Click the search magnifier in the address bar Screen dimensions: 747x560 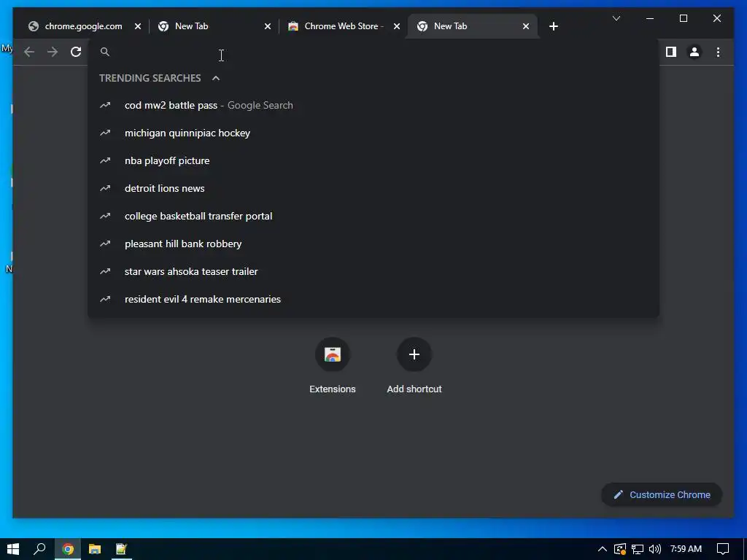tap(105, 52)
